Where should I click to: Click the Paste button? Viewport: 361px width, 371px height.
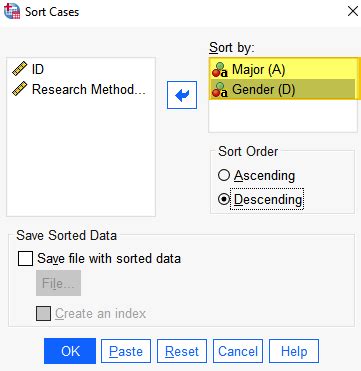coord(126,351)
